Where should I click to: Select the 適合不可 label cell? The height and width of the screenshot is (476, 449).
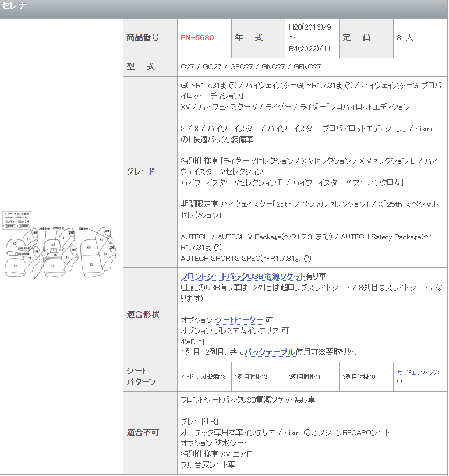click(x=150, y=433)
